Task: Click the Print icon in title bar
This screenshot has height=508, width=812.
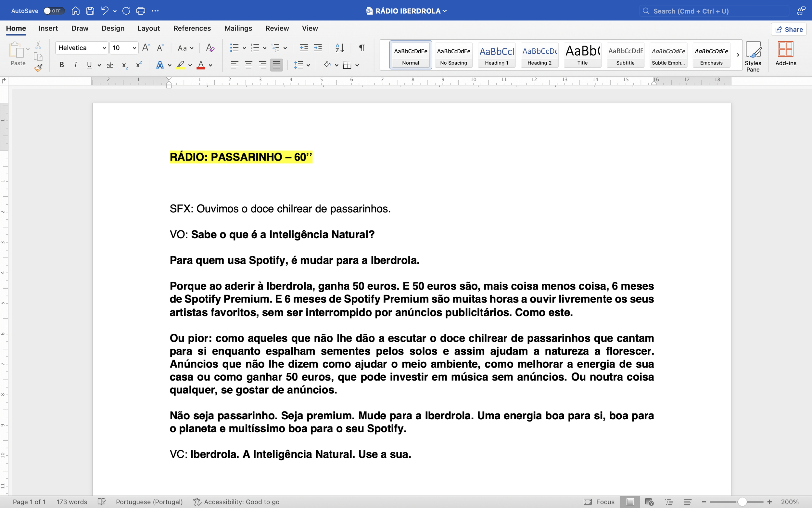Action: [141, 11]
